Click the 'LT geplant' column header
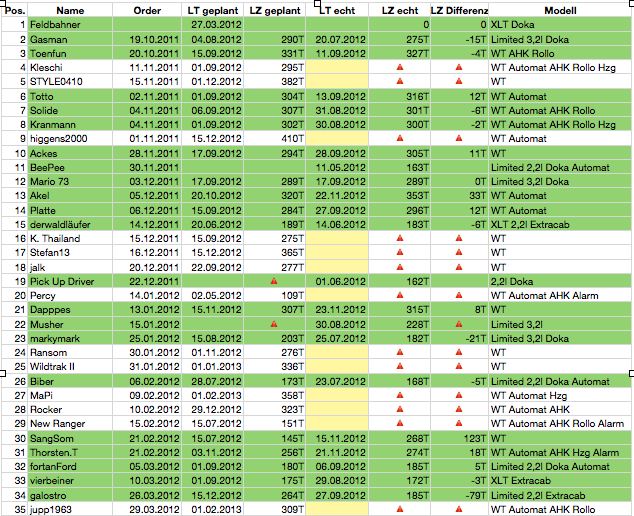This screenshot has height=516, width=634. point(213,11)
